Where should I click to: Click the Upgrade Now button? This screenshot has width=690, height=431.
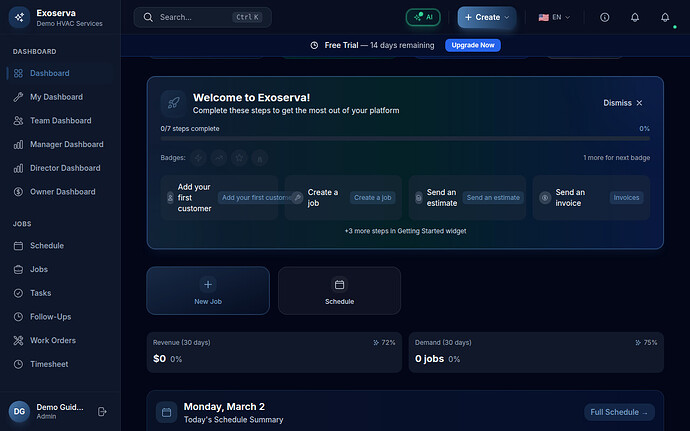(473, 45)
